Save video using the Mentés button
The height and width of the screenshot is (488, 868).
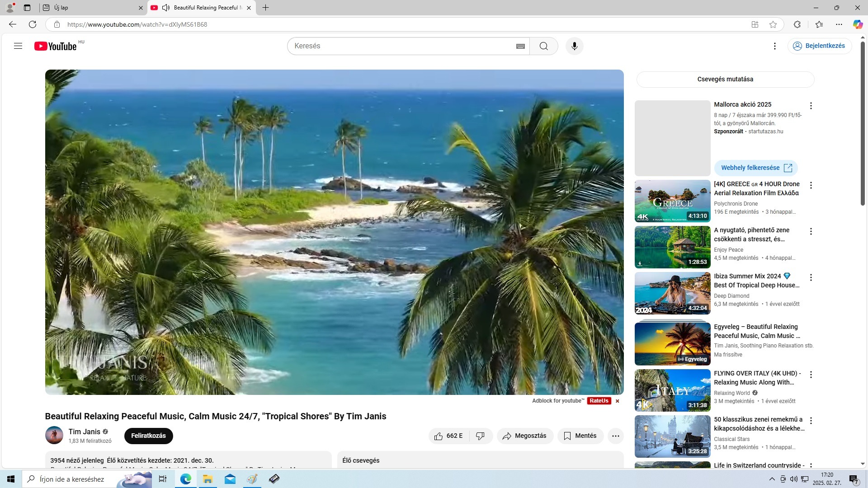580,436
